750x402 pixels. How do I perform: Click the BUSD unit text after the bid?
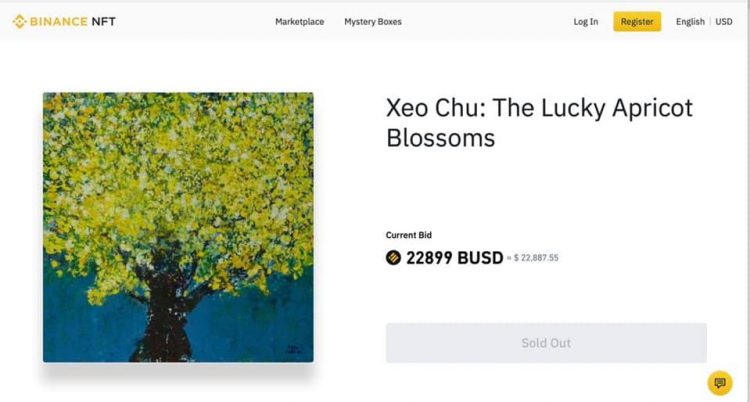click(x=480, y=258)
